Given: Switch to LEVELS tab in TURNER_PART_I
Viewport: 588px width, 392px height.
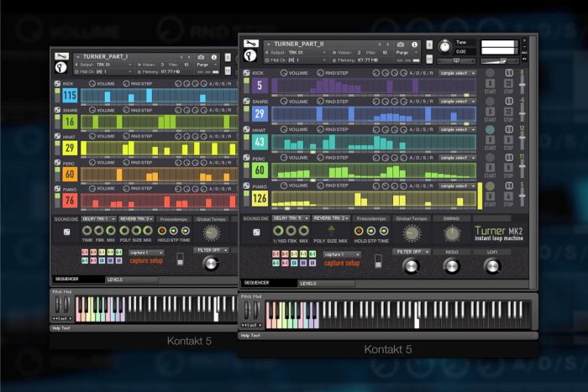Looking at the screenshot, I should coord(132,280).
